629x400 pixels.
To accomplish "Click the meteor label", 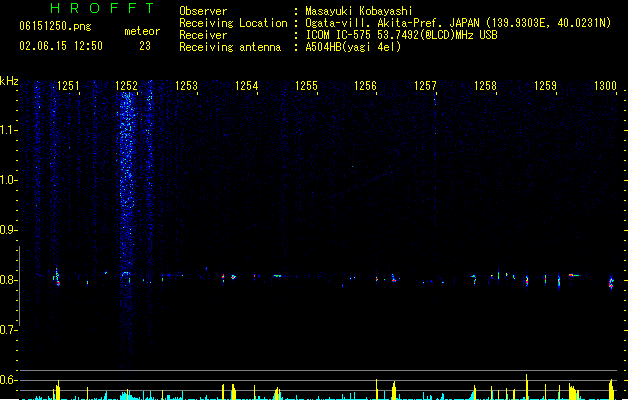I will tap(142, 31).
